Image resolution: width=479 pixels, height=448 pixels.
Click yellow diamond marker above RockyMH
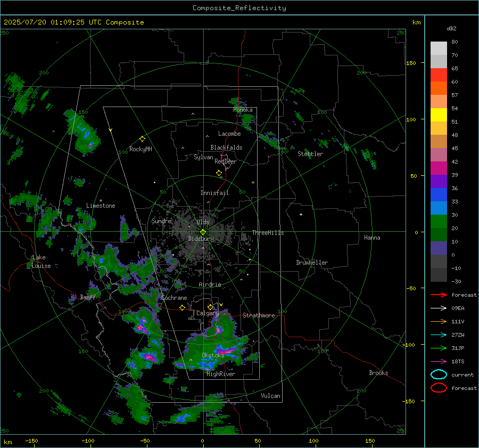pos(142,139)
